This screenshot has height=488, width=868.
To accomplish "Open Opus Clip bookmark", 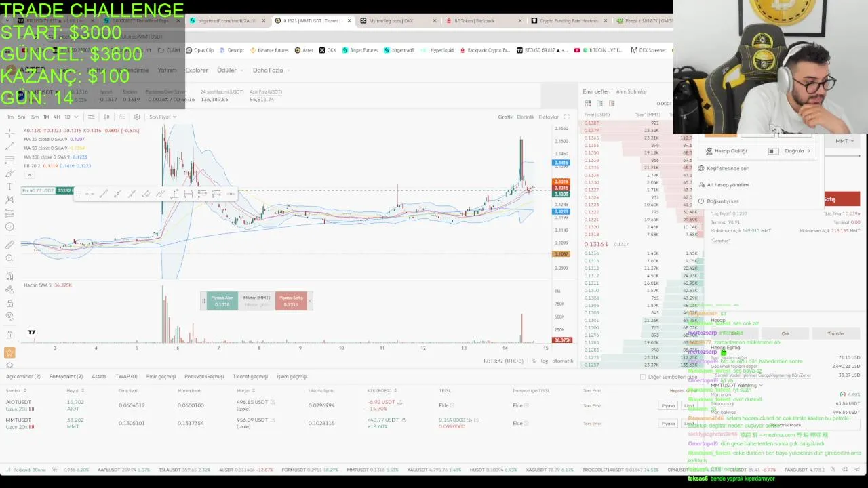I will pyautogui.click(x=200, y=50).
